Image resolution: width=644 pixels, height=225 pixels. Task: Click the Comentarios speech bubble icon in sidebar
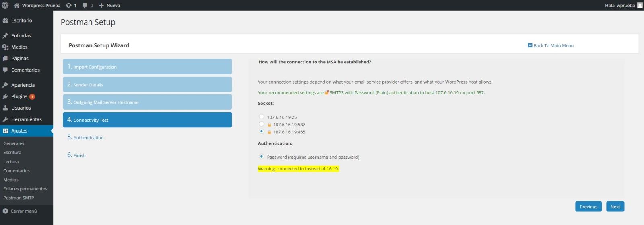5,70
